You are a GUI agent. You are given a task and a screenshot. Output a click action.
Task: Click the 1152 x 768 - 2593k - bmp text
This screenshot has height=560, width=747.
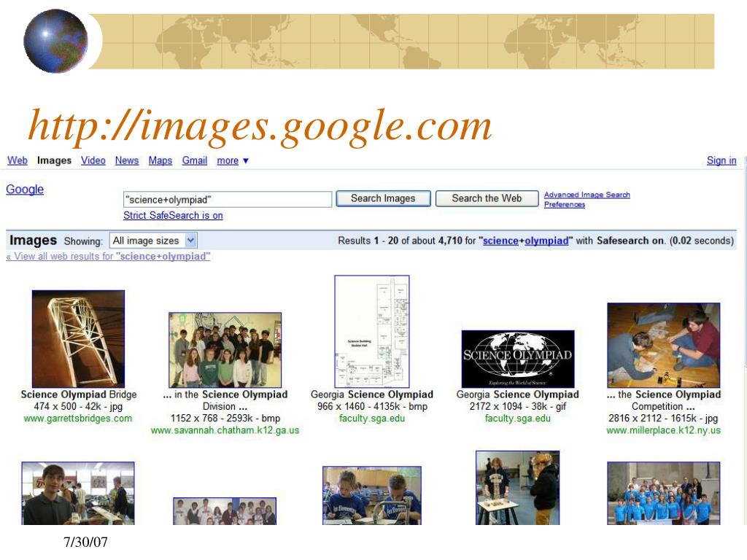[x=225, y=418]
